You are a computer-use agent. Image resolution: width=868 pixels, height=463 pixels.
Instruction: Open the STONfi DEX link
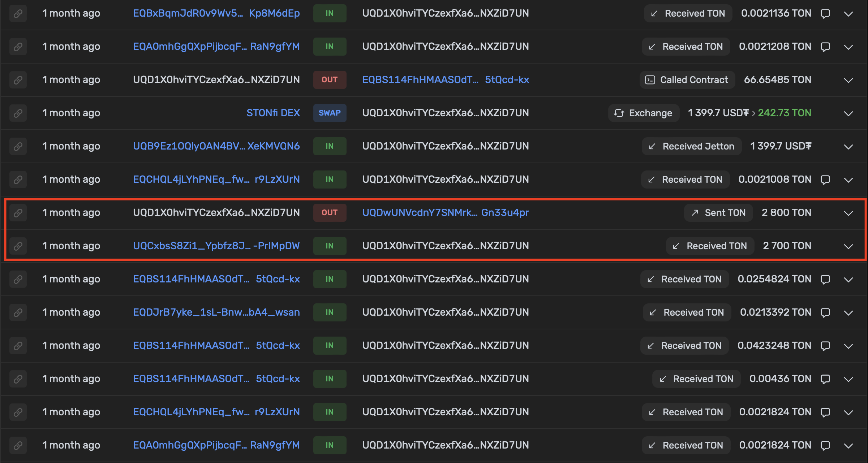click(x=274, y=113)
